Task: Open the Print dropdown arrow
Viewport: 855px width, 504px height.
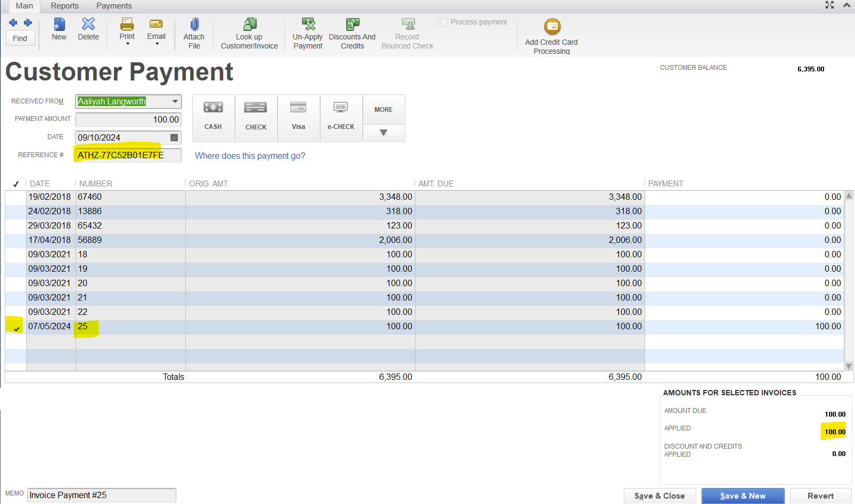Action: click(127, 44)
